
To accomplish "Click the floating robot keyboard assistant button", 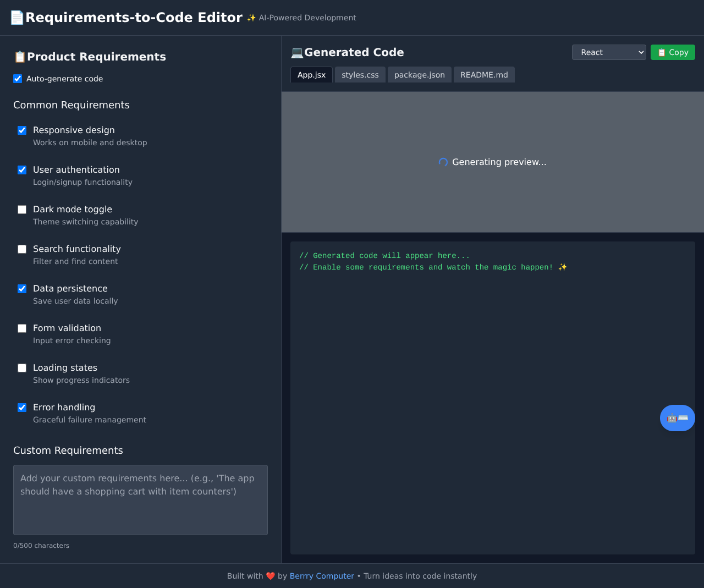I will pos(677,418).
